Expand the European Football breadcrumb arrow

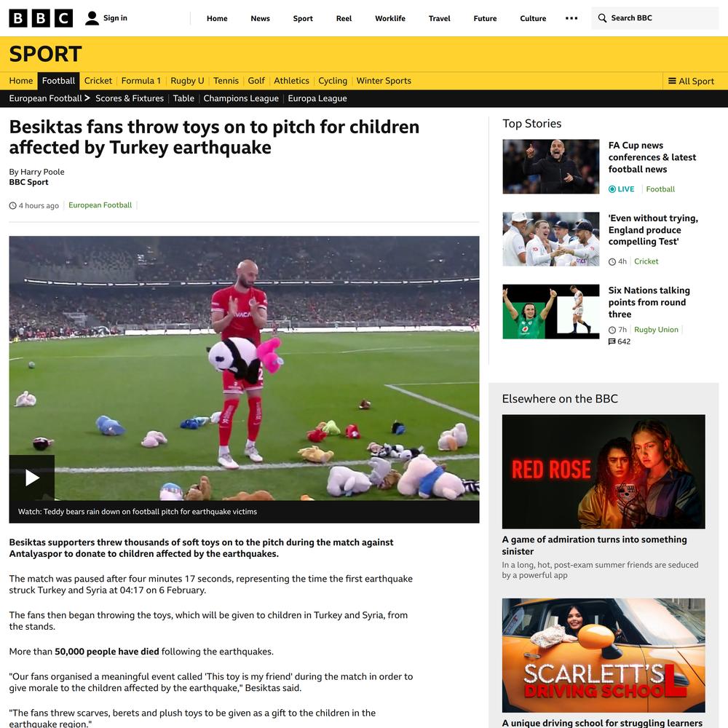pyautogui.click(x=87, y=98)
